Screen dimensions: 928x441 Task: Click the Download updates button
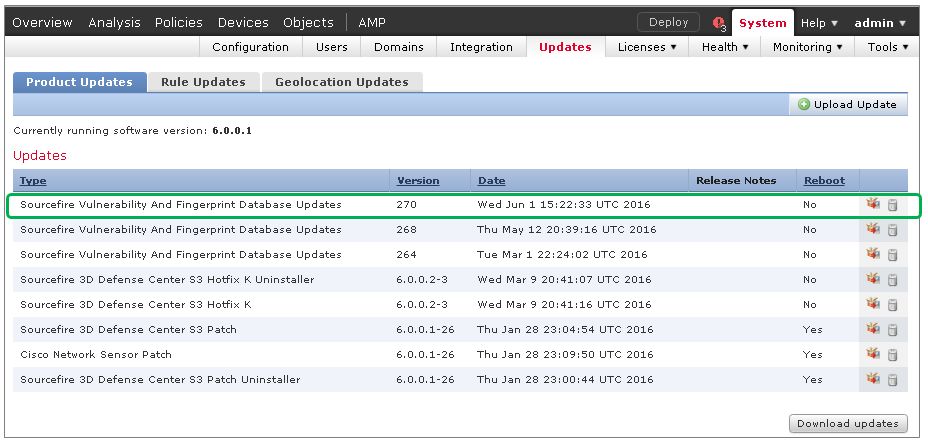click(848, 423)
